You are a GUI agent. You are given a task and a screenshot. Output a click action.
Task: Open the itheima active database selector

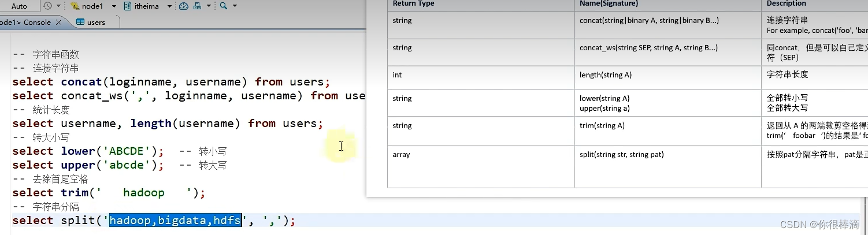[x=149, y=6]
